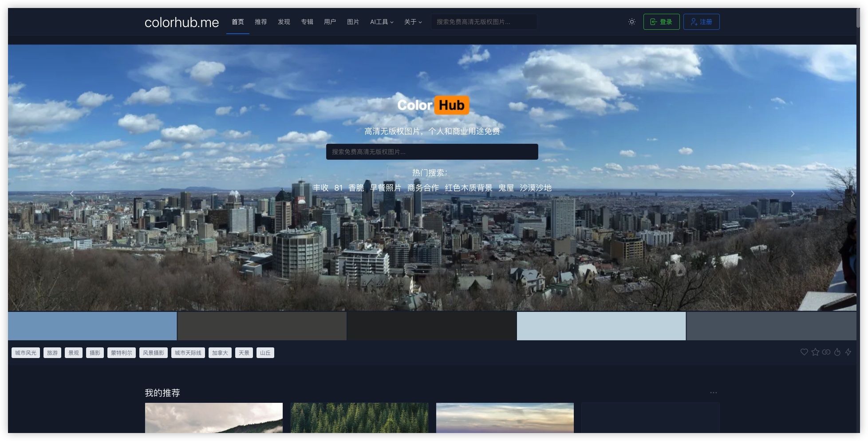Click the next carousel arrow
Viewport: 868px width, 441px height.
[793, 193]
